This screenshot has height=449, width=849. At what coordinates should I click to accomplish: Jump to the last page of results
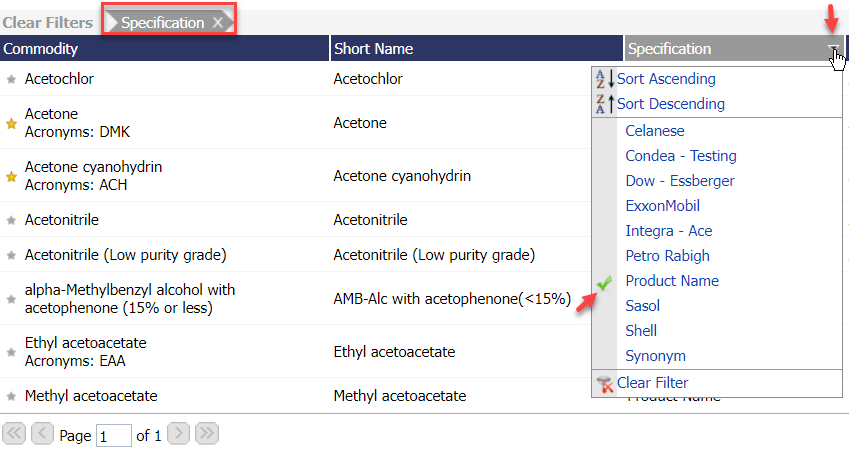tap(206, 434)
